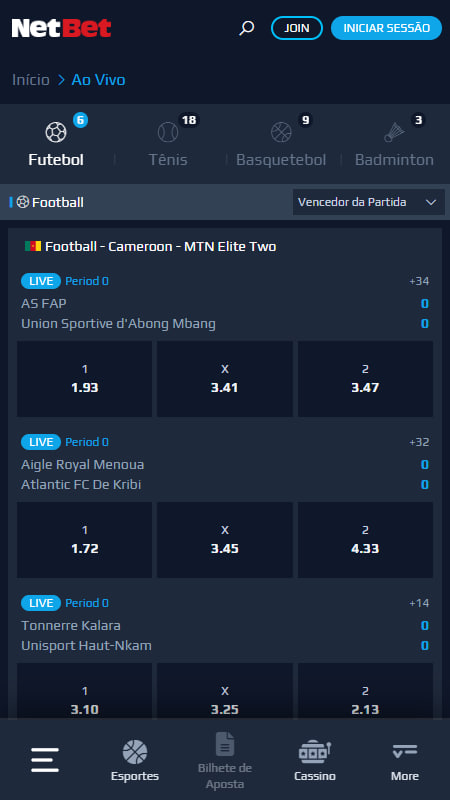The width and height of the screenshot is (450, 800).
Task: Expand the Vencedor da Partida dropdown
Action: point(369,202)
